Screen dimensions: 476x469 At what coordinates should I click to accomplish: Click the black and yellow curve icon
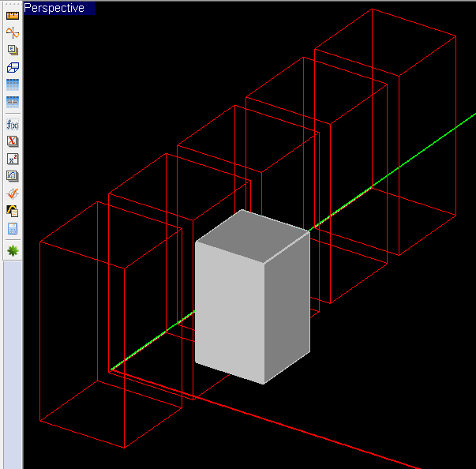(13, 211)
